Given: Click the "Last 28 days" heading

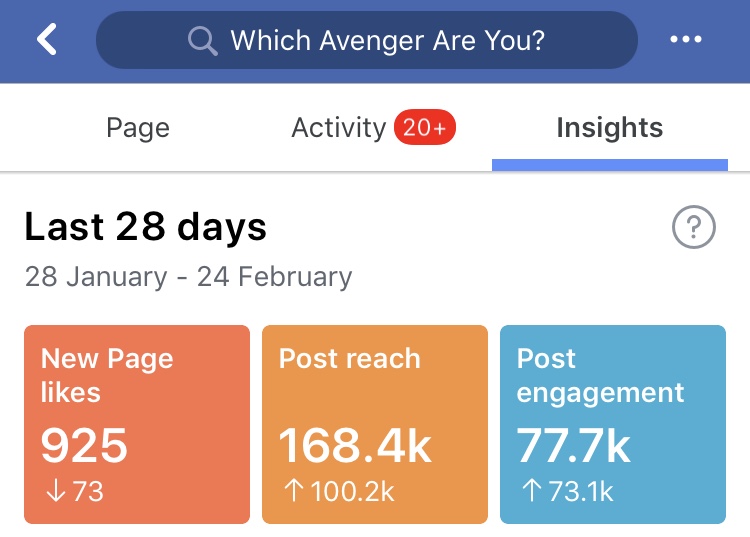Looking at the screenshot, I should click(146, 228).
